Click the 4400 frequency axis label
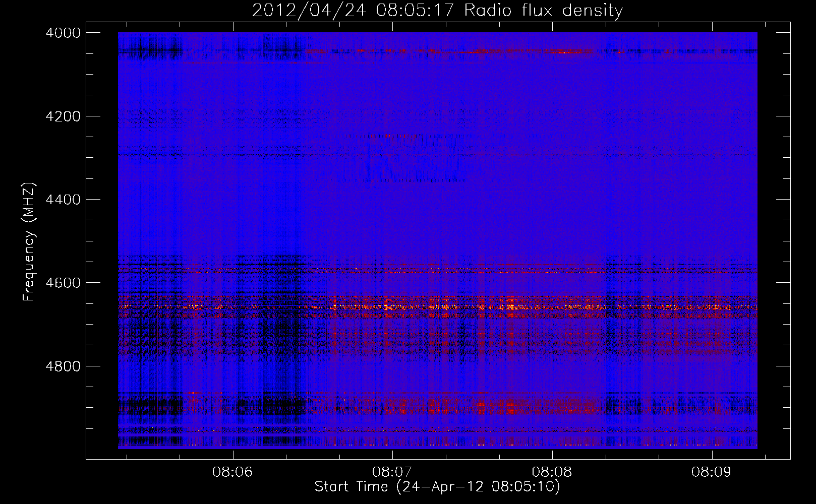Viewport: 816px width, 504px height. (63, 200)
